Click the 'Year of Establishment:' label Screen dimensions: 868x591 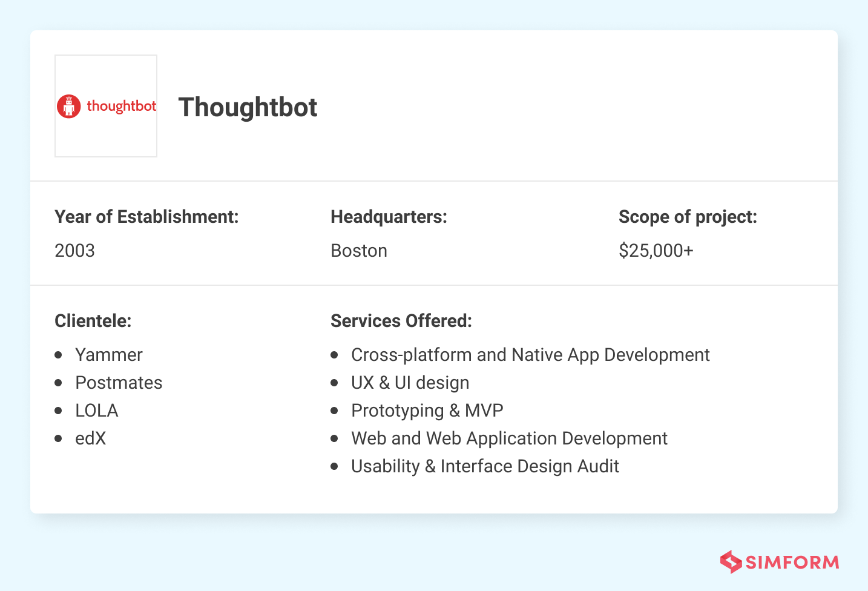click(146, 217)
